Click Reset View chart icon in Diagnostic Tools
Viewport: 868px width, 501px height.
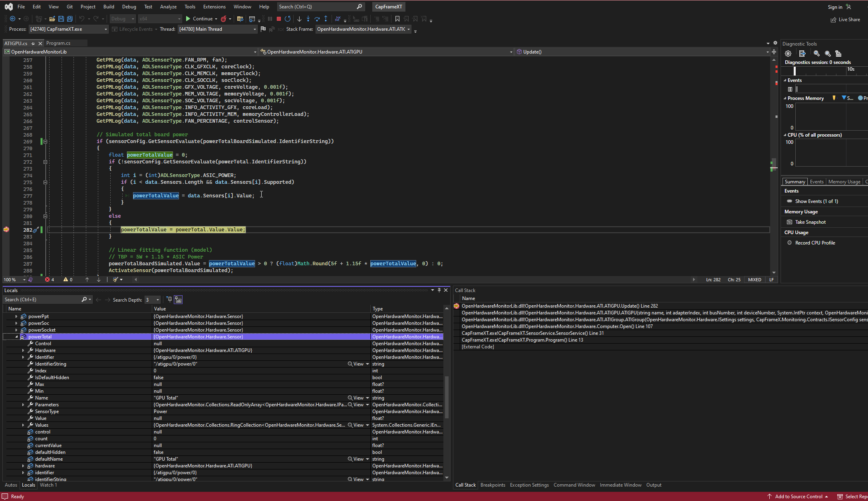[838, 54]
